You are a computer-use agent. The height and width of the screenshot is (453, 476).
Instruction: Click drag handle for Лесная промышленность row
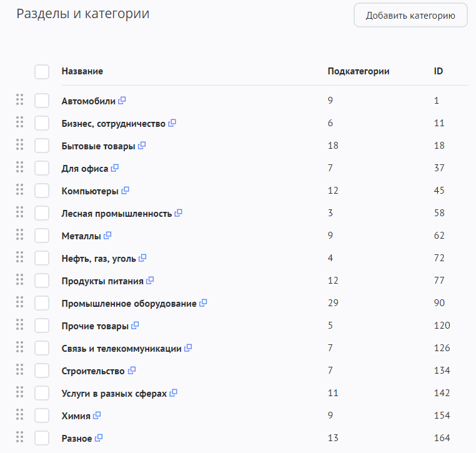[x=19, y=212]
